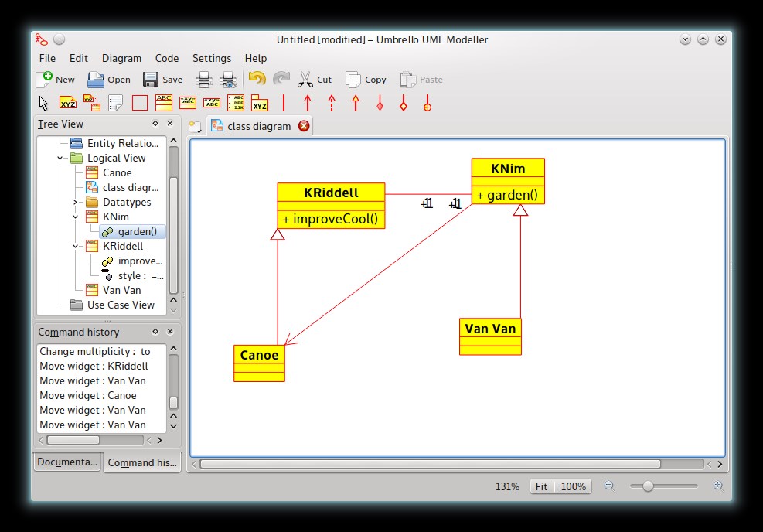
Task: Click the zoom out magnifier icon
Action: [609, 486]
